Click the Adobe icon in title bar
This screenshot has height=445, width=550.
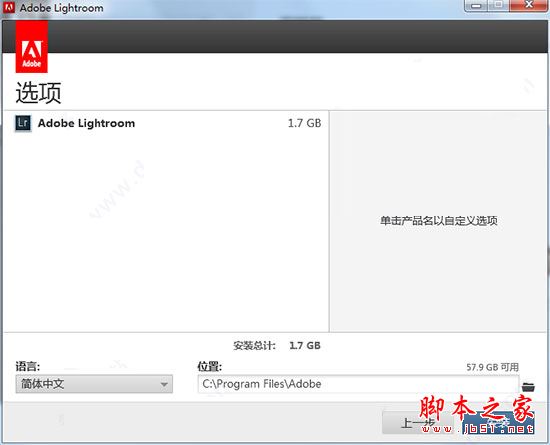[9, 7]
